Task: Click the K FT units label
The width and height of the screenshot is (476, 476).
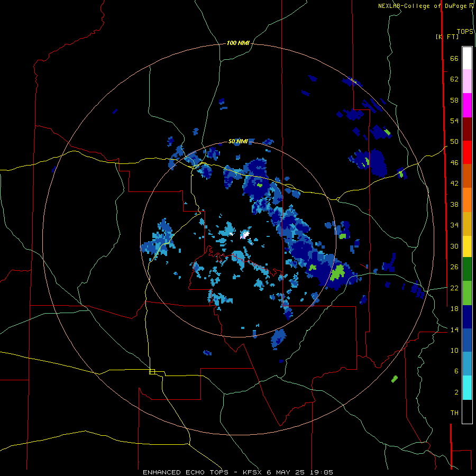Action: point(447,36)
